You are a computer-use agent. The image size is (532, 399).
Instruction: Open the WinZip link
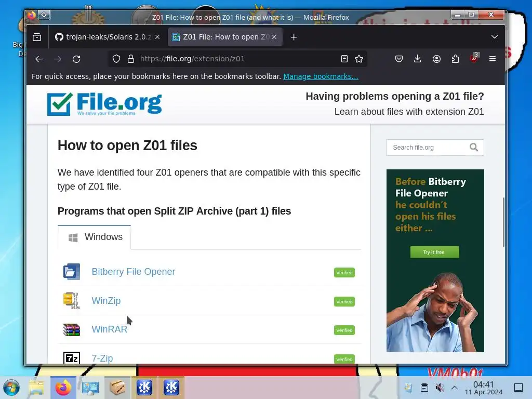[106, 301]
